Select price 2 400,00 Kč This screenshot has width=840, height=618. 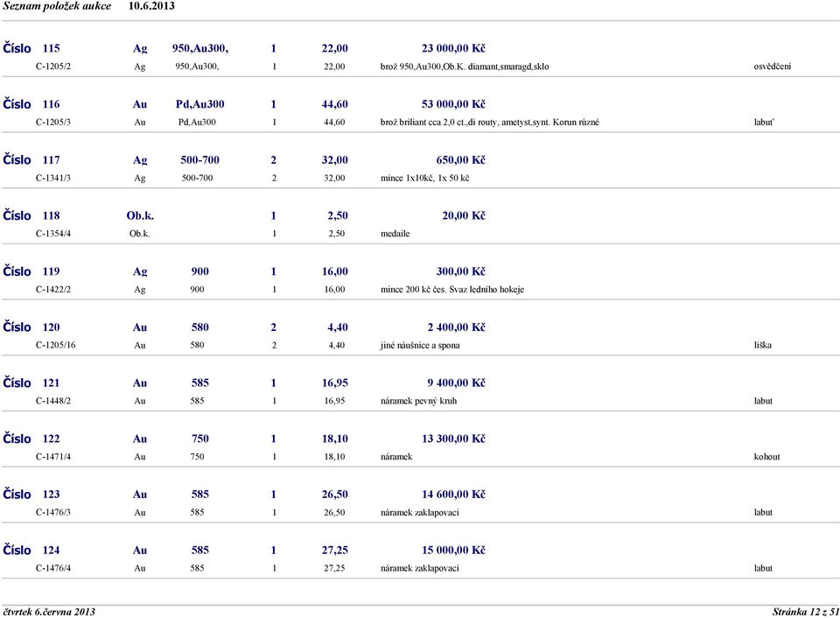tap(457, 327)
